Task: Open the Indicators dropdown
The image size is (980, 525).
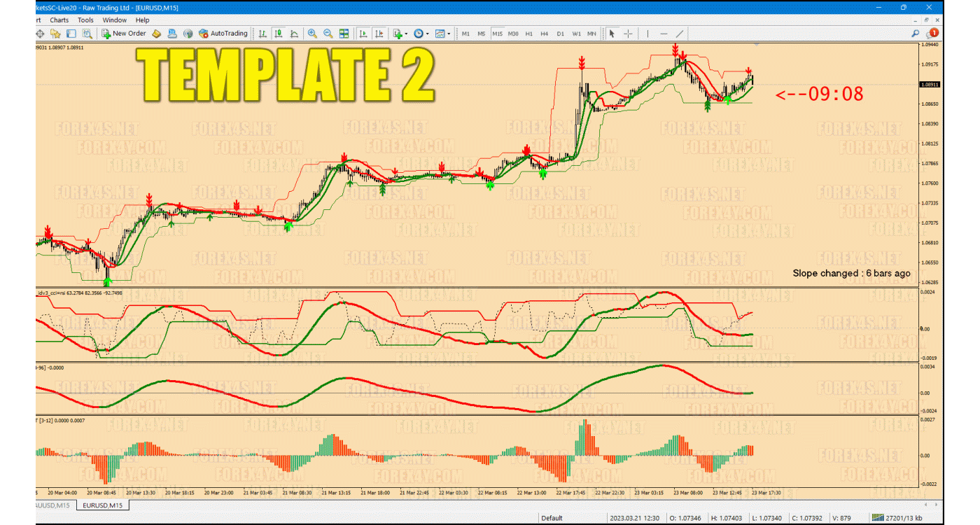Action: pyautogui.click(x=398, y=33)
